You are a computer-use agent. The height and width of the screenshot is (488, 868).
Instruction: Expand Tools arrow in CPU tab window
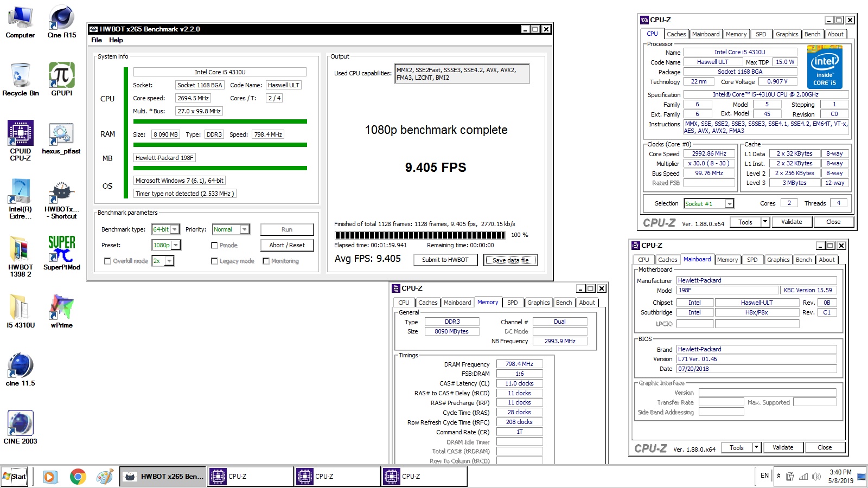click(765, 222)
